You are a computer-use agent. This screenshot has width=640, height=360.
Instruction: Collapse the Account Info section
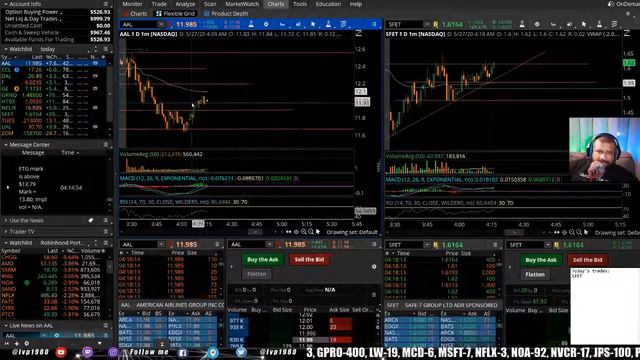pyautogui.click(x=6, y=4)
